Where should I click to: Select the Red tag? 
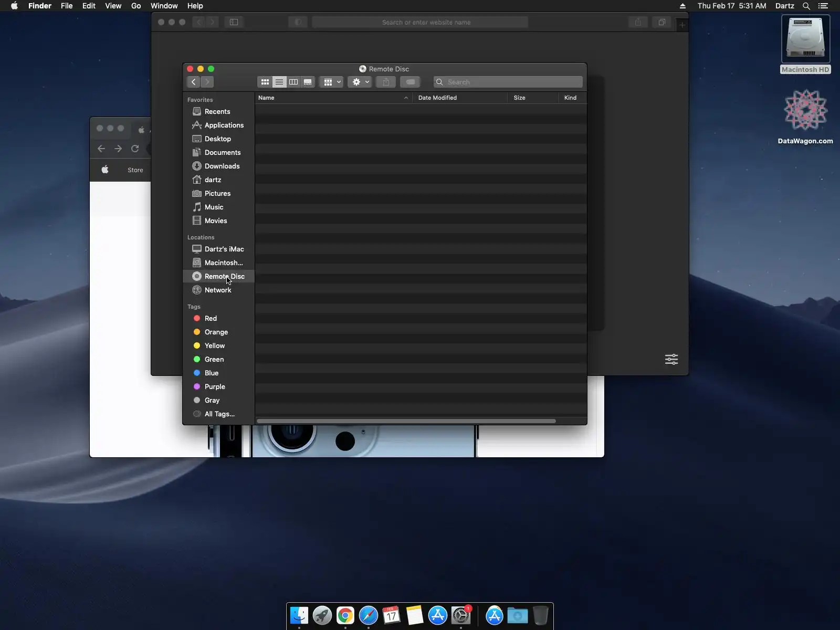click(x=218, y=318)
